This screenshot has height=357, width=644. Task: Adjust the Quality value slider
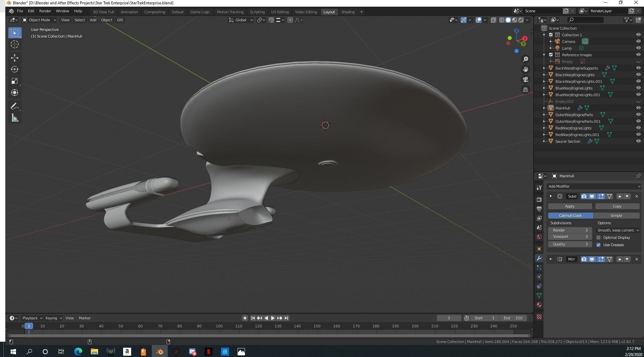pyautogui.click(x=570, y=244)
